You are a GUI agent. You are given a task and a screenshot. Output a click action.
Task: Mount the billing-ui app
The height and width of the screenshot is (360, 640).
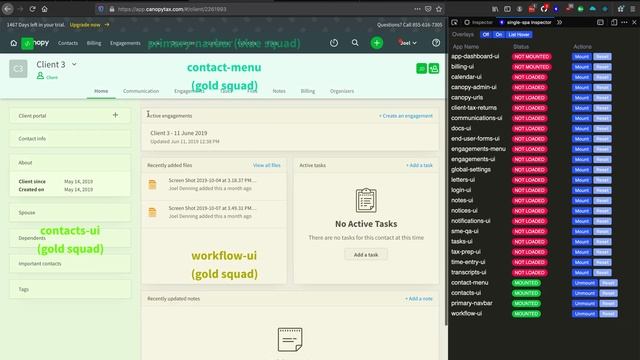click(581, 67)
